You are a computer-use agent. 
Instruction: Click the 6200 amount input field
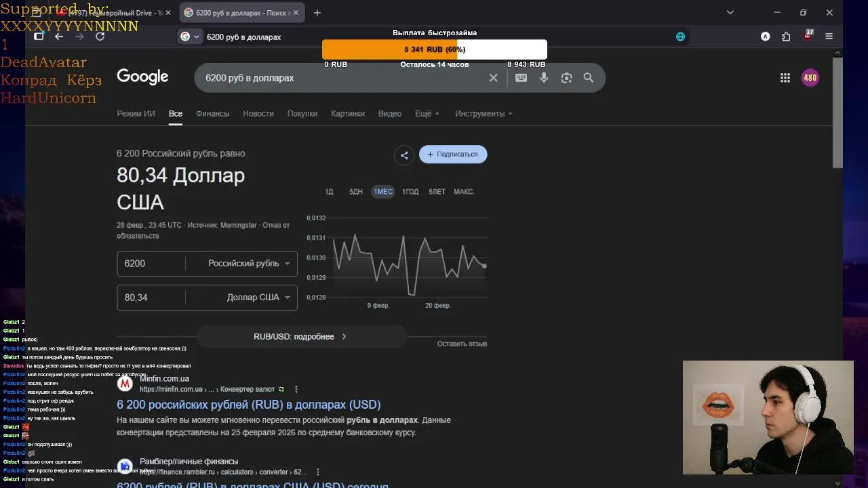point(151,264)
